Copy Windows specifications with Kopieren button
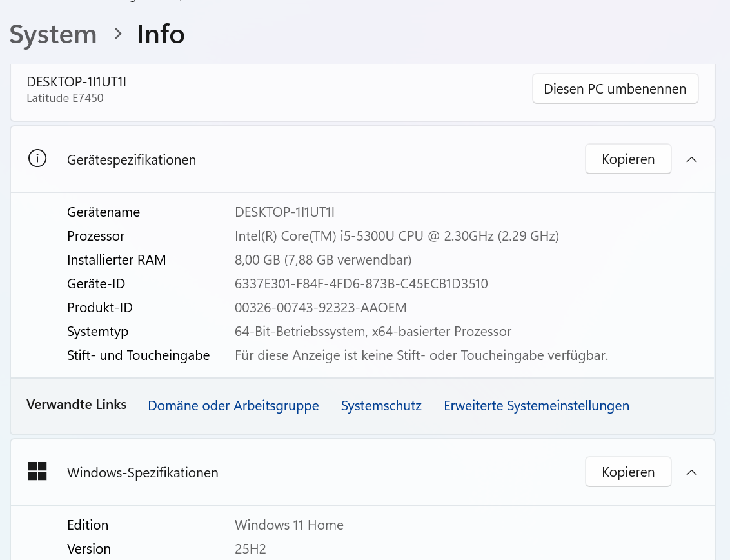 click(x=628, y=472)
